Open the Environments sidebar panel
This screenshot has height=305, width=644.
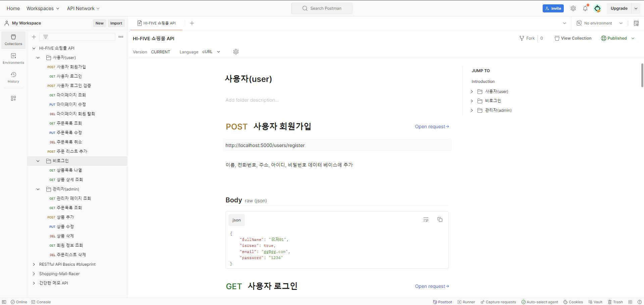(13, 59)
